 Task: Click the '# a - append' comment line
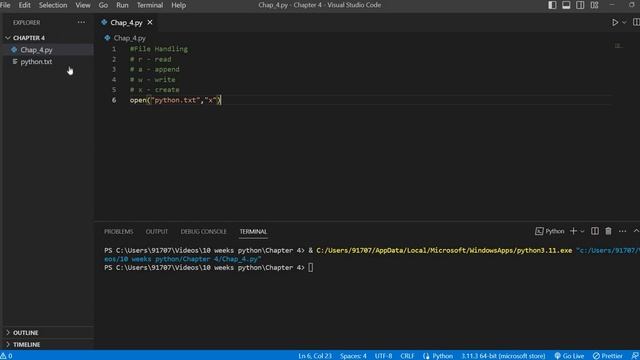pyautogui.click(x=155, y=69)
